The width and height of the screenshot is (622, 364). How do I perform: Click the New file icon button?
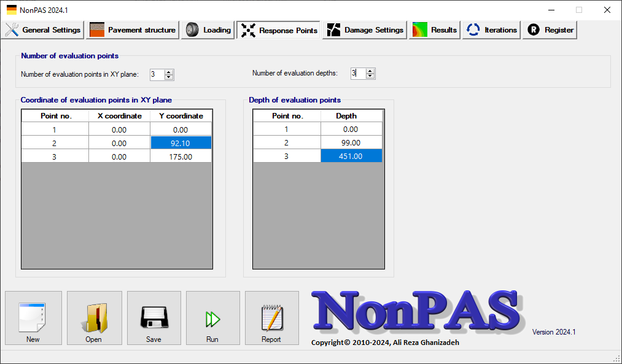[33, 318]
